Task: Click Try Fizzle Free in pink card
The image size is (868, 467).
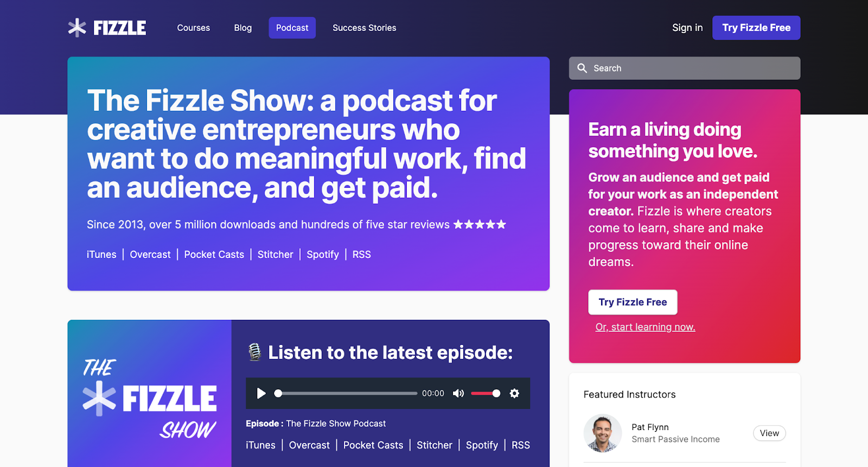Action: [633, 302]
